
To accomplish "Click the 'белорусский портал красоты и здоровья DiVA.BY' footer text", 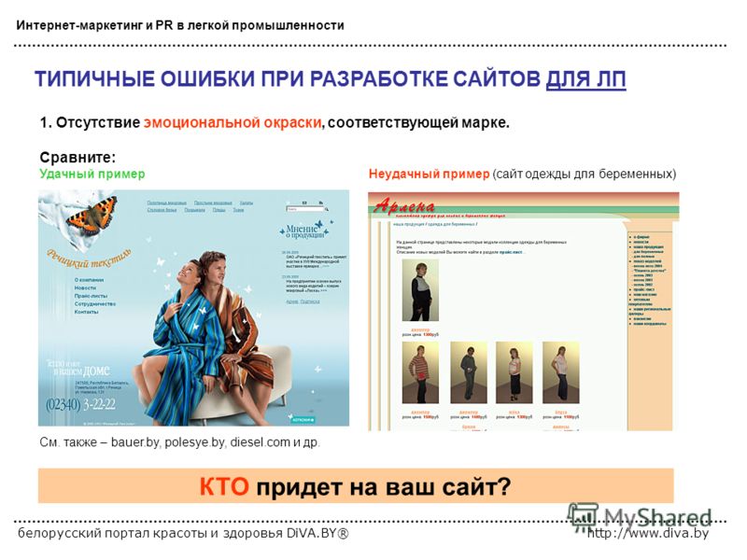I will [183, 533].
